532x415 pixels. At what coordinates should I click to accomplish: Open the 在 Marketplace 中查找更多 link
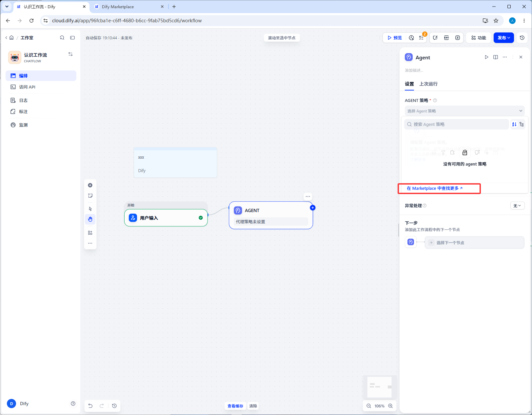click(435, 188)
